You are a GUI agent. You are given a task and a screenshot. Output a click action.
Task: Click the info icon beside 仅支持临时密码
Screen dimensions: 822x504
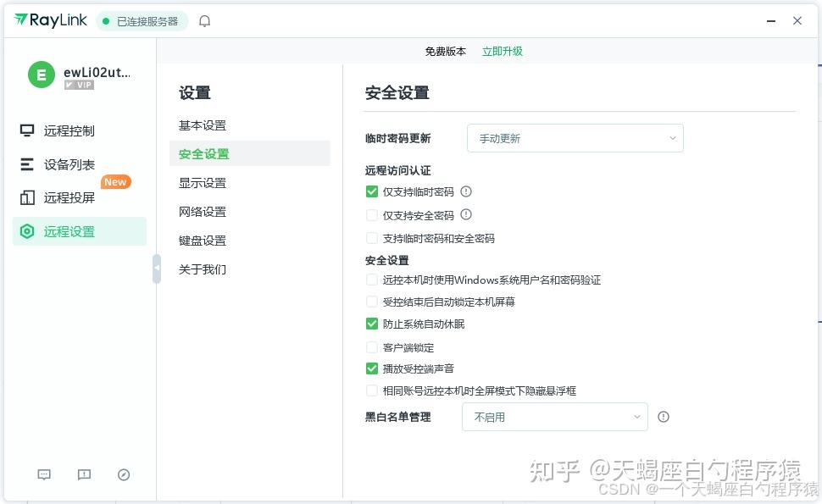[x=466, y=191]
